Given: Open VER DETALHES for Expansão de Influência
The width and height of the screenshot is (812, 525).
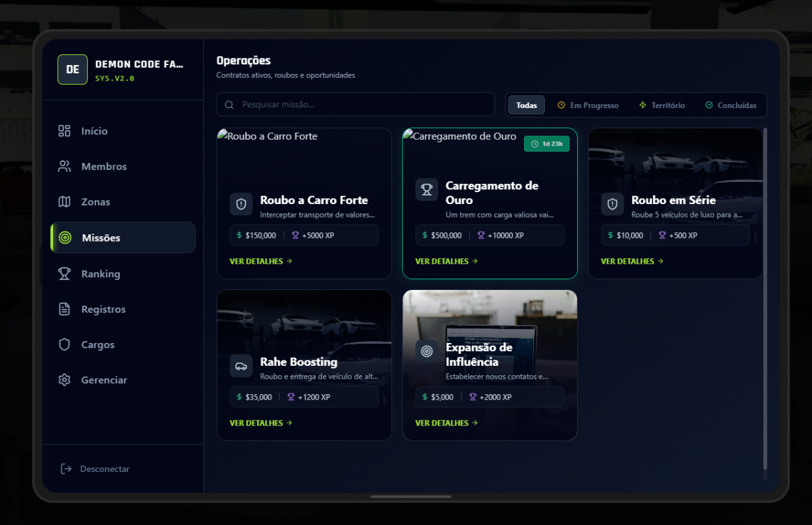Looking at the screenshot, I should tap(447, 423).
